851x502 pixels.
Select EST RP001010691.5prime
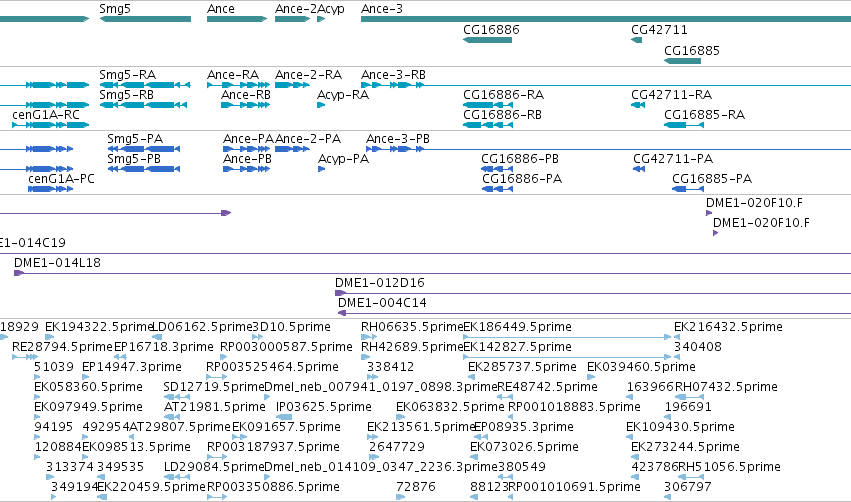pos(574,487)
